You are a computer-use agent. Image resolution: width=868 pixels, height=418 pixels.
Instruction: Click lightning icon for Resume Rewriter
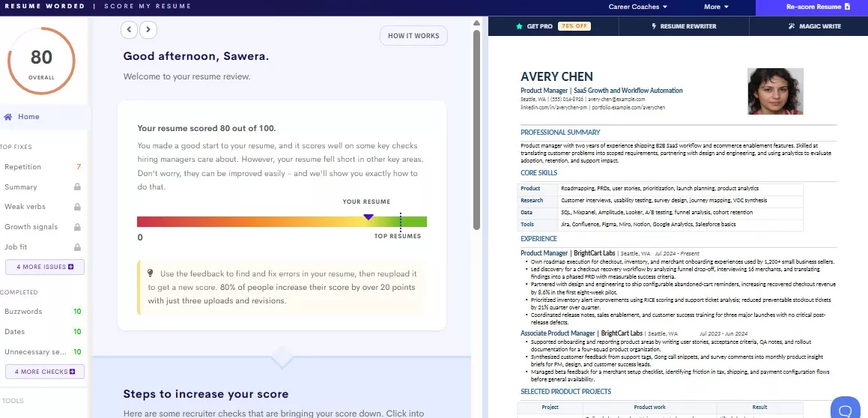coord(654,26)
